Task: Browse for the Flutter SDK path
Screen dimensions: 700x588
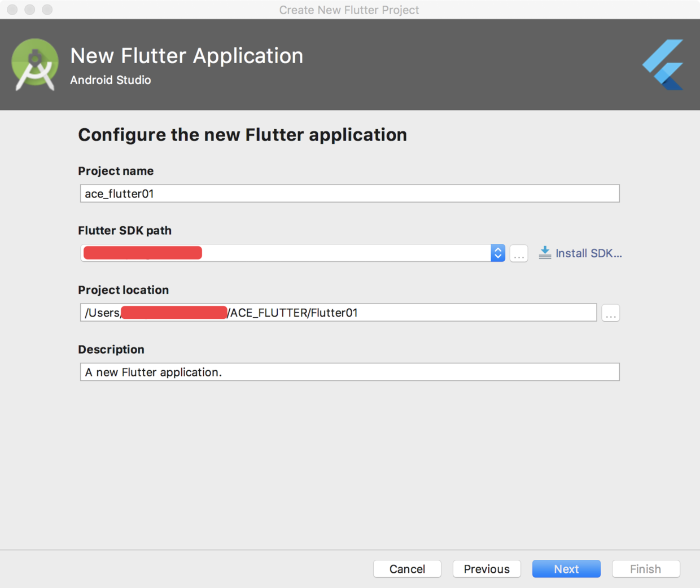Action: [x=519, y=254]
